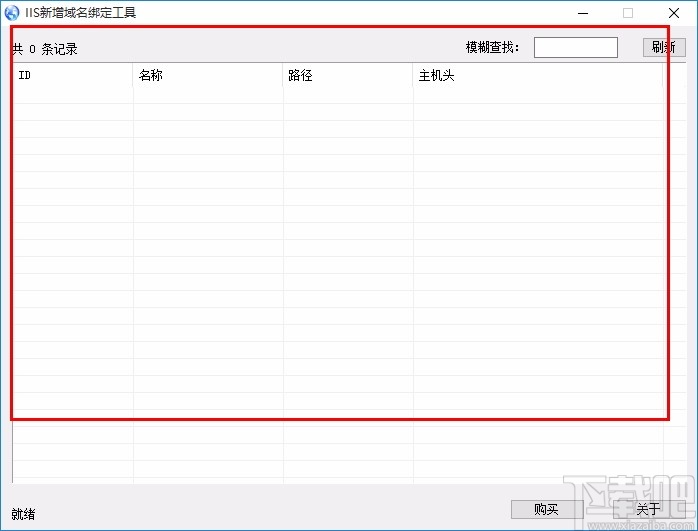Image resolution: width=698 pixels, height=531 pixels.
Task: Minimize the IIS新增域名绑定工具 window
Action: click(x=583, y=13)
